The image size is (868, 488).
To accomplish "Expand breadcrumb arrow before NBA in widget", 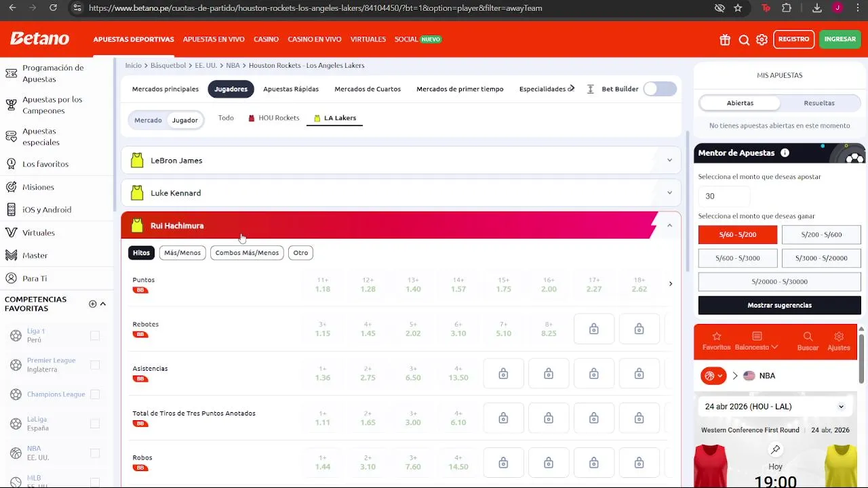I will coord(734,375).
